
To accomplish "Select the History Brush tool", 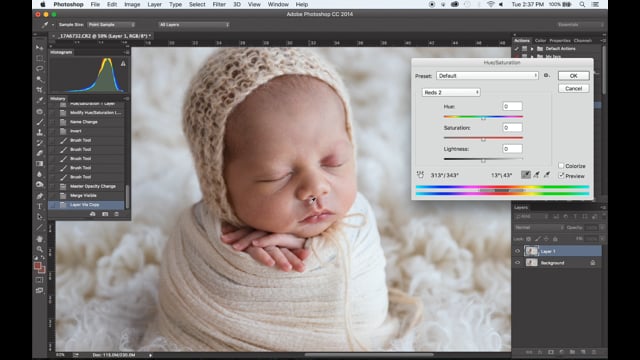I will pyautogui.click(x=40, y=143).
